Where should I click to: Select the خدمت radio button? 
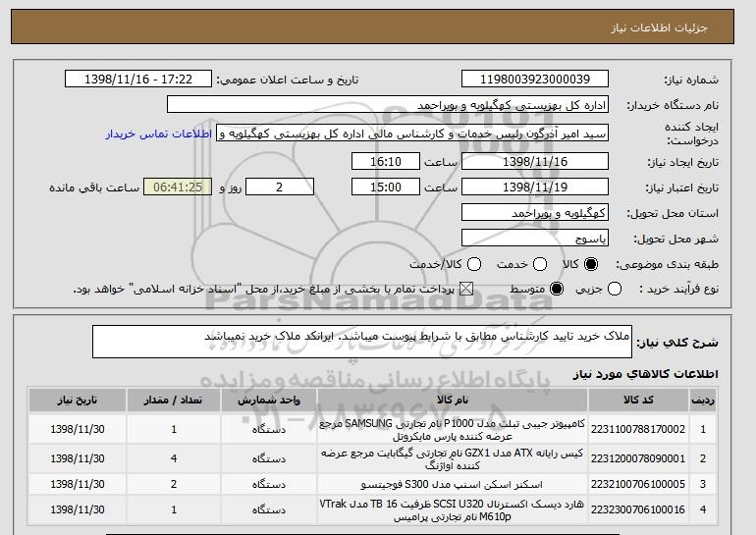coord(540,264)
